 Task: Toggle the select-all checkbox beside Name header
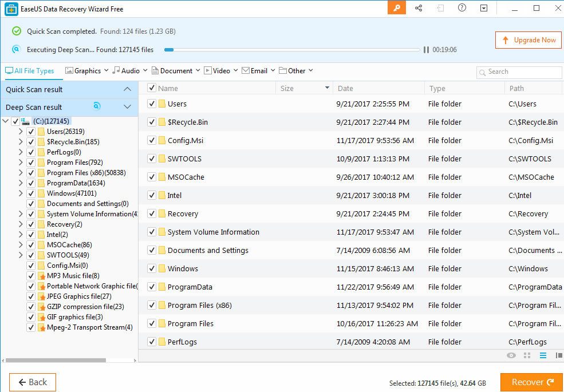[x=152, y=88]
